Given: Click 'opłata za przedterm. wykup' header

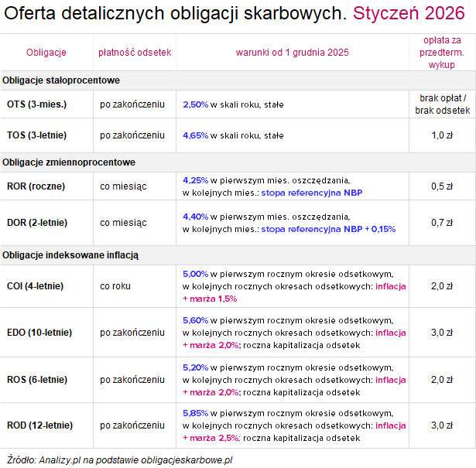Looking at the screenshot, I should pos(442,52).
